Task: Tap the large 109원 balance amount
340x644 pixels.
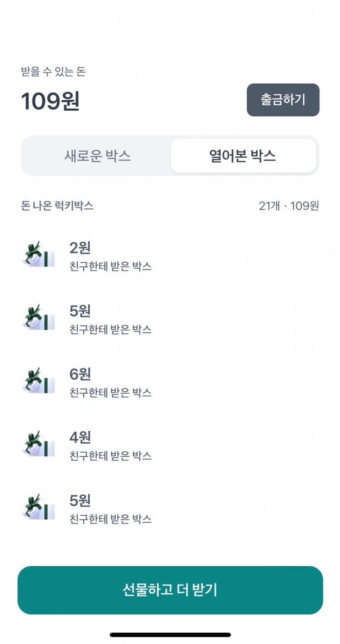Action: tap(50, 101)
